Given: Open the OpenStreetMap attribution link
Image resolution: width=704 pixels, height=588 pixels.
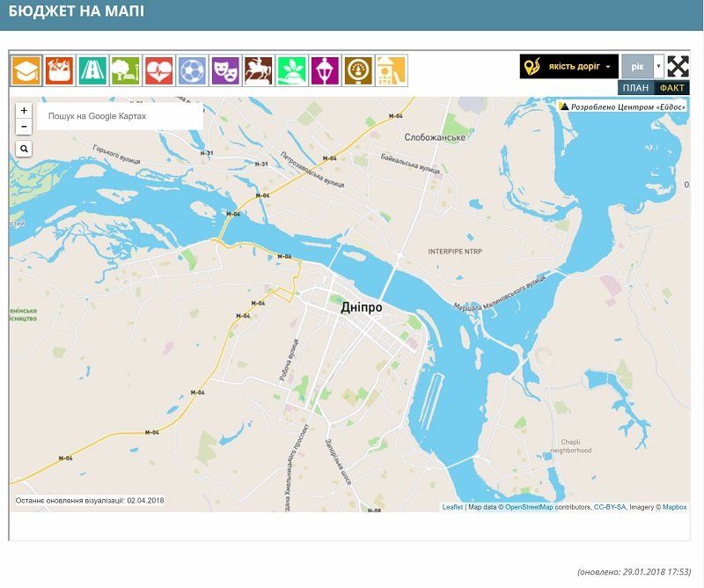Looking at the screenshot, I should (529, 507).
